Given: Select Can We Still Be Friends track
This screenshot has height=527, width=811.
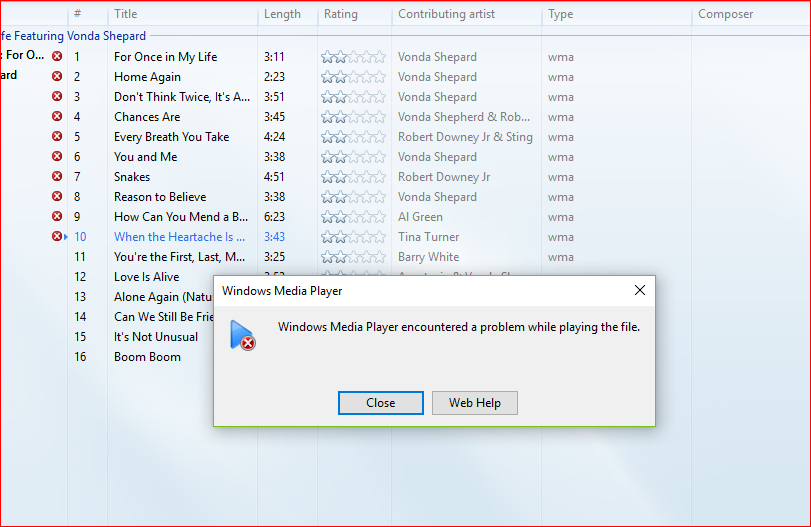Looking at the screenshot, I should click(163, 317).
